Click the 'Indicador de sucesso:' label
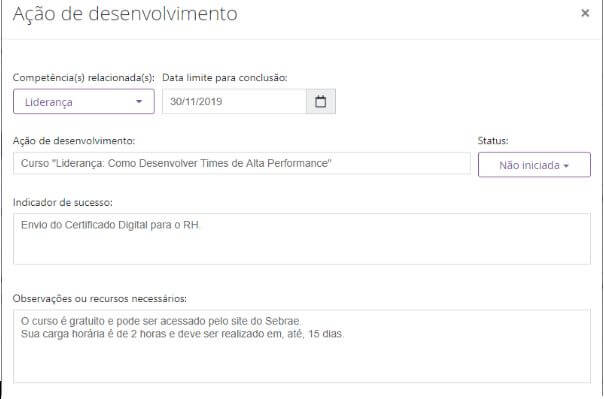The height and width of the screenshot is (399, 604). pyautogui.click(x=63, y=203)
